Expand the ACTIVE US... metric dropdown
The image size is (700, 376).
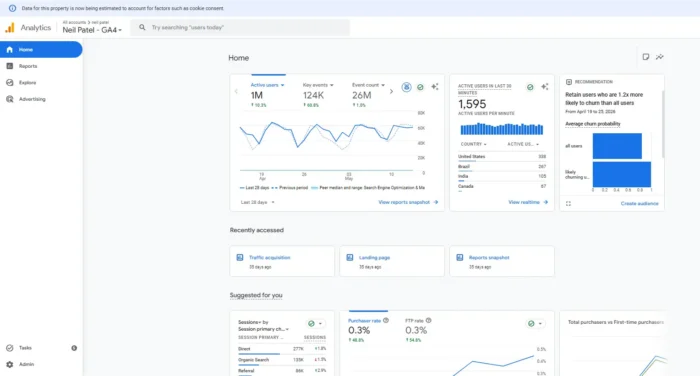pos(523,144)
